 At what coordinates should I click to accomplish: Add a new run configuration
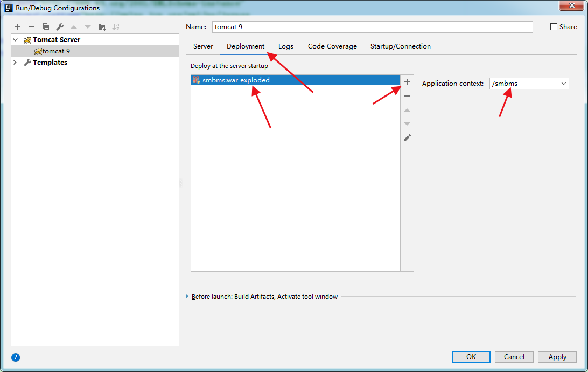coord(18,27)
